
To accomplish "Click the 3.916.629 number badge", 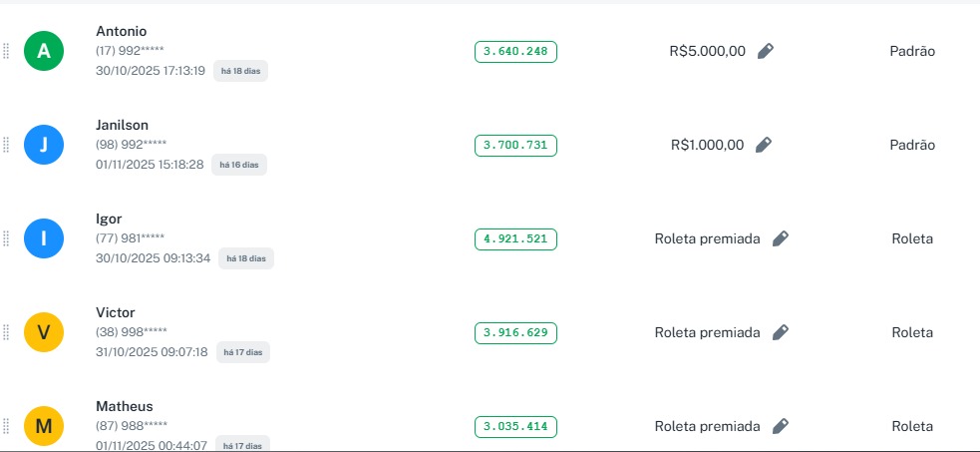I will click(x=515, y=332).
